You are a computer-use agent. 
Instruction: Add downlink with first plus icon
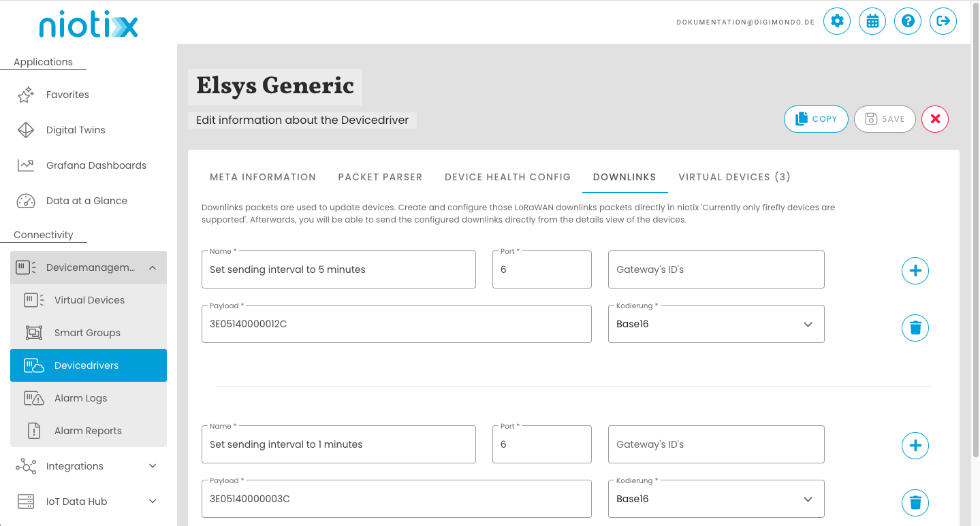[915, 271]
